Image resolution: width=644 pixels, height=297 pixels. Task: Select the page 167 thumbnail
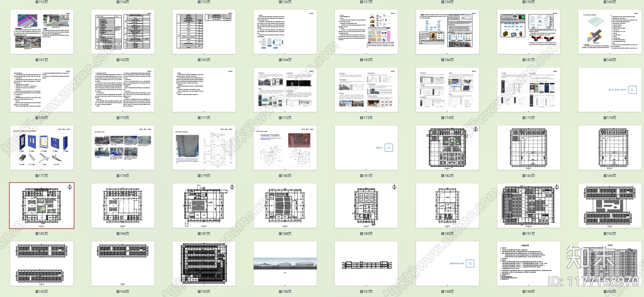529,32
